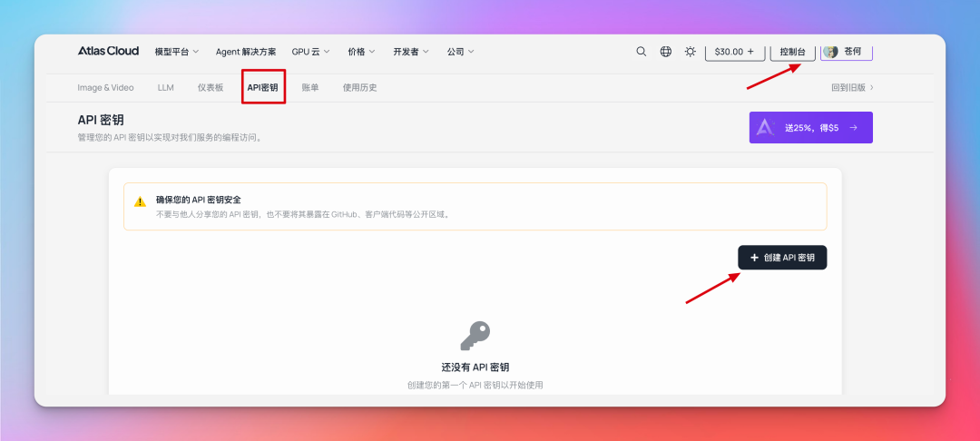Click the 回到旧版 link
The width and height of the screenshot is (980, 441).
pyautogui.click(x=852, y=88)
